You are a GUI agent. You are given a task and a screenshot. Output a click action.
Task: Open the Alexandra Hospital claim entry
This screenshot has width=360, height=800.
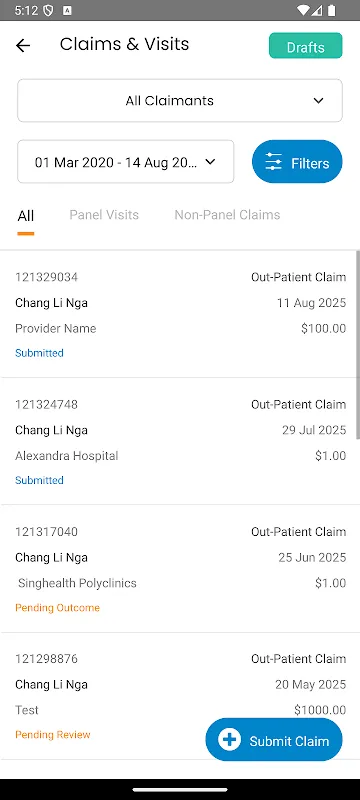pyautogui.click(x=180, y=441)
